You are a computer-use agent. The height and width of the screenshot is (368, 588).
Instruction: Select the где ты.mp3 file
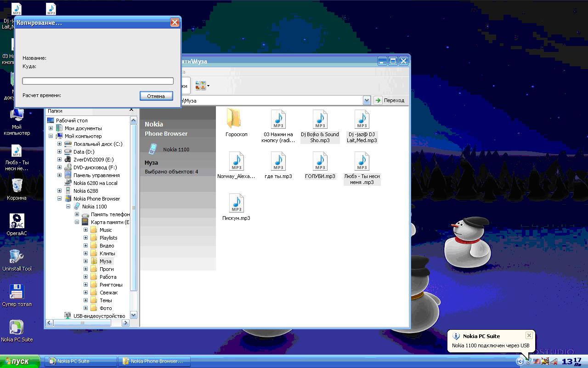278,162
